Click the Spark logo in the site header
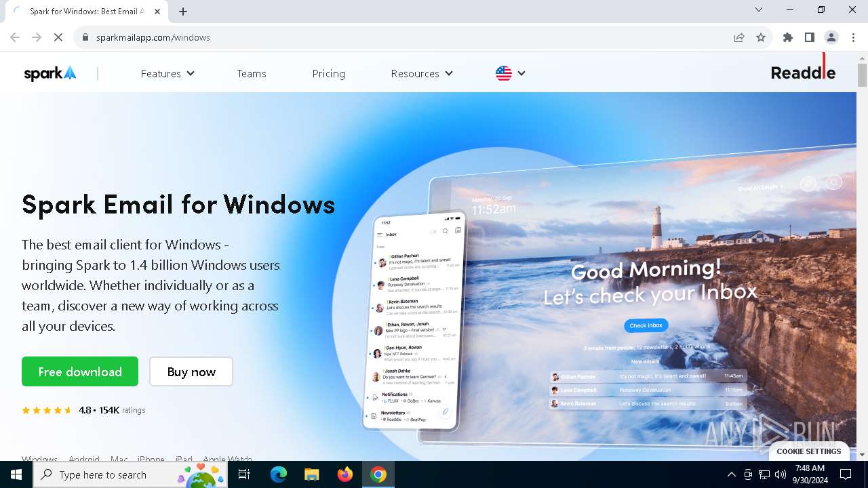This screenshot has height=488, width=868. click(x=50, y=73)
